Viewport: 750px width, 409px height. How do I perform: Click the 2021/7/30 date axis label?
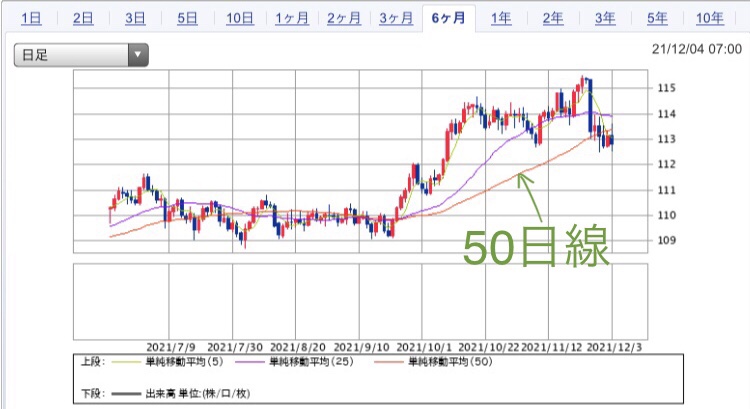[235, 347]
